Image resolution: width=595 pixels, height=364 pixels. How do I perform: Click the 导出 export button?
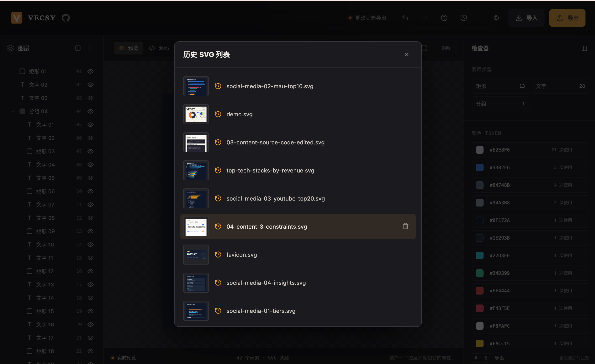tap(567, 18)
